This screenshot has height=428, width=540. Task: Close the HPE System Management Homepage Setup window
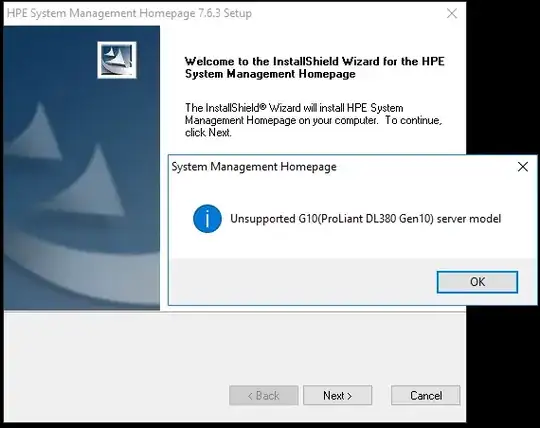451,13
